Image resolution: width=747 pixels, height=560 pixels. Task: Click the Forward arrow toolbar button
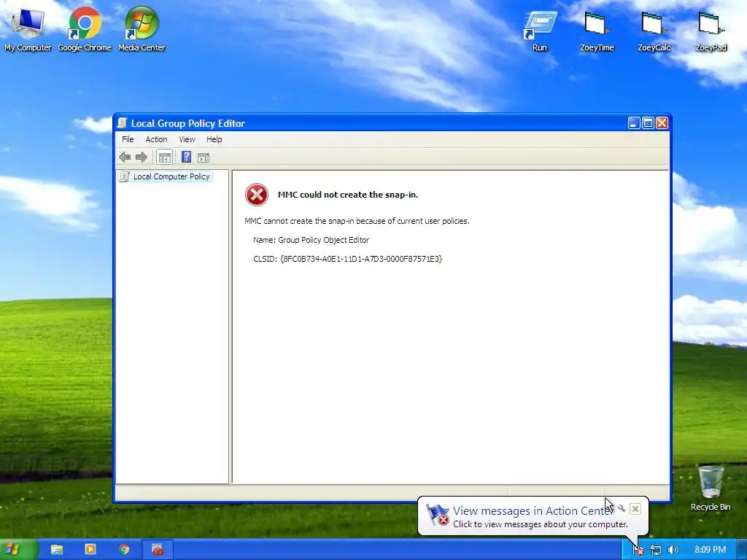click(x=142, y=157)
